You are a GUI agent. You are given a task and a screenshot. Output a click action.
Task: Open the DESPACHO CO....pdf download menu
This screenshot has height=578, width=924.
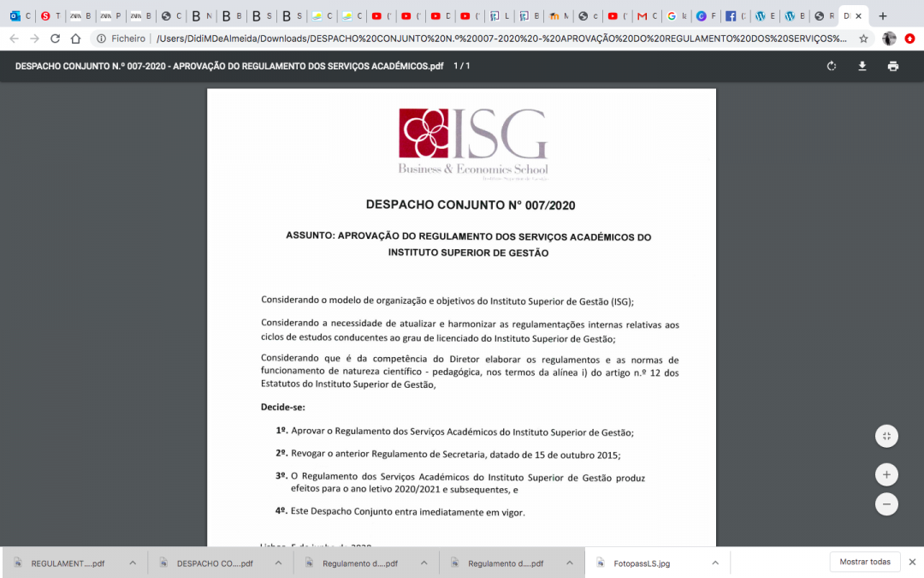[x=277, y=563]
